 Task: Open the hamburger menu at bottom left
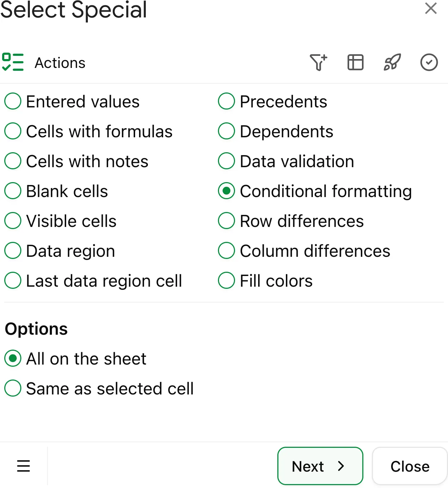coord(23,466)
